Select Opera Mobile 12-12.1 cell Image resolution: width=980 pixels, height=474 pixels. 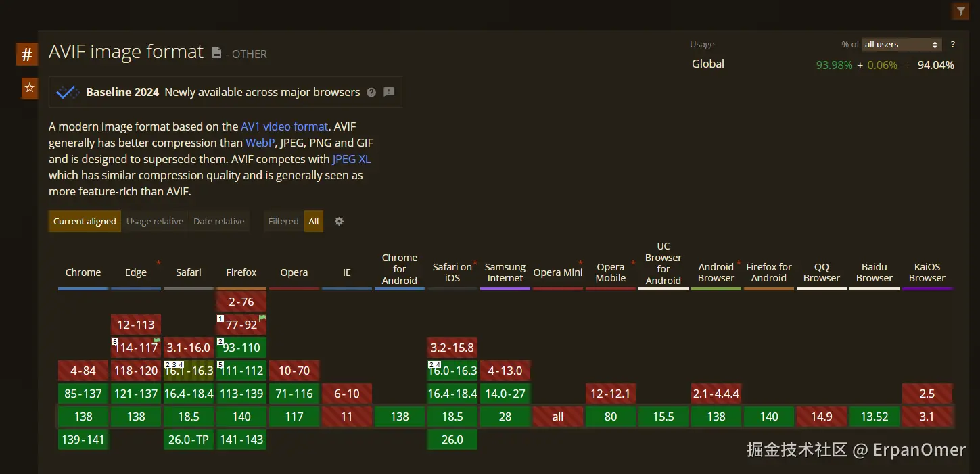click(611, 394)
